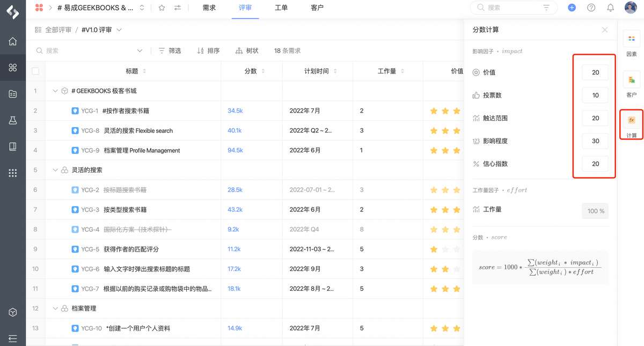The width and height of the screenshot is (644, 346).
Task: Open the search field dropdown chevron
Action: click(140, 50)
